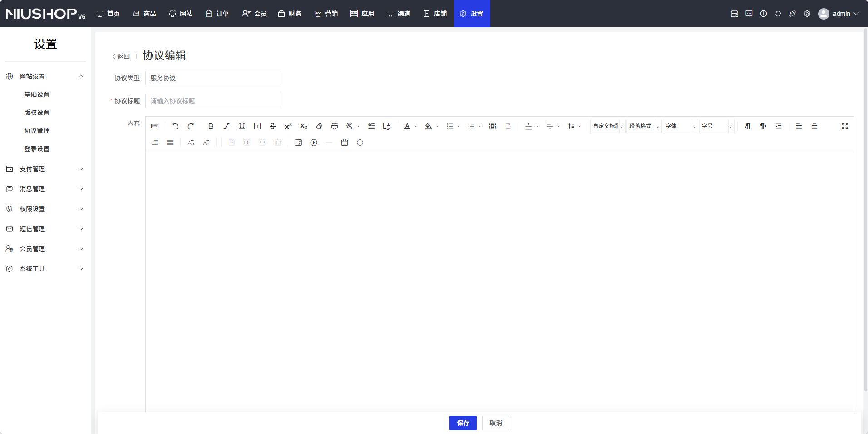Toggle fullscreen editor mode

tap(845, 126)
